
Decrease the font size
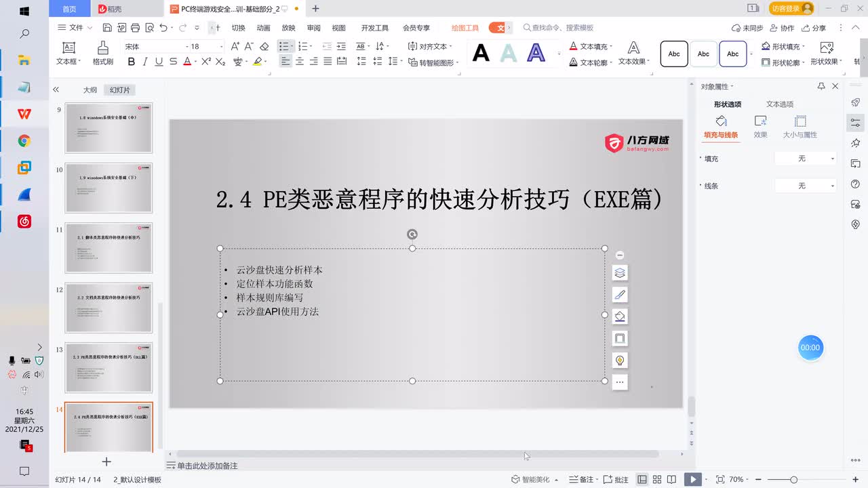click(x=249, y=46)
